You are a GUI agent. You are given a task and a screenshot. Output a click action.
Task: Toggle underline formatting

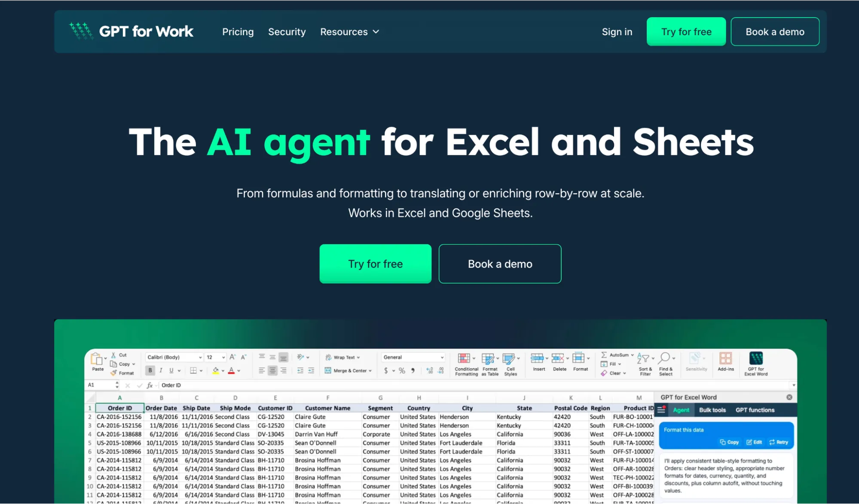(x=171, y=370)
